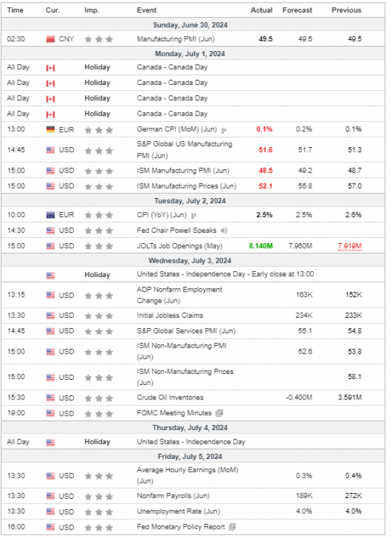The image size is (392, 538).
Task: Open the Average Hourly Earnings (MoM) event
Action: click(x=188, y=475)
